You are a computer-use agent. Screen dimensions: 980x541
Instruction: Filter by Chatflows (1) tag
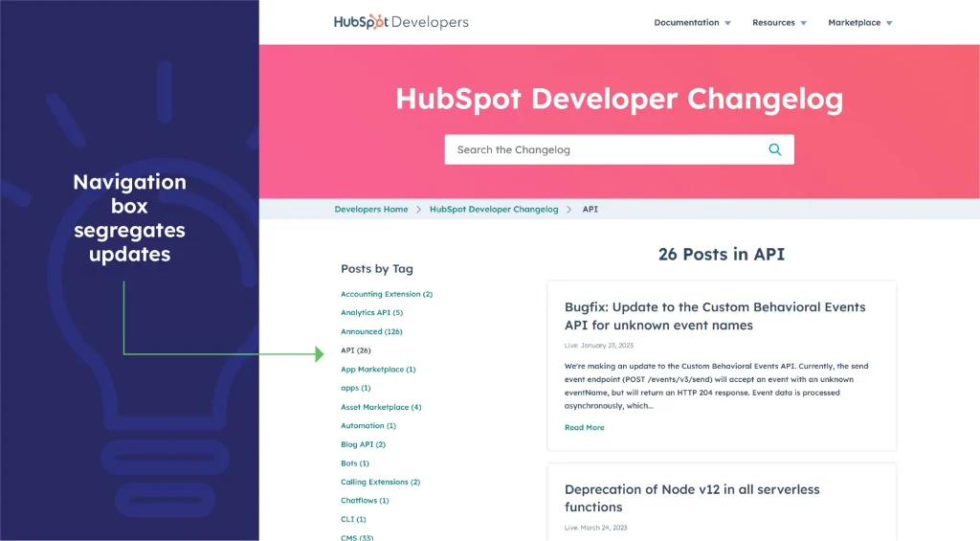[365, 501]
